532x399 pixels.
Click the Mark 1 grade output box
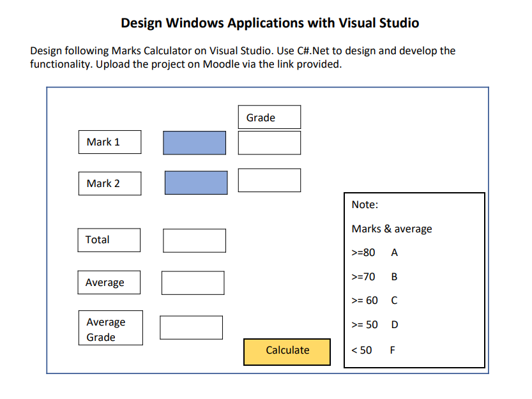point(270,143)
